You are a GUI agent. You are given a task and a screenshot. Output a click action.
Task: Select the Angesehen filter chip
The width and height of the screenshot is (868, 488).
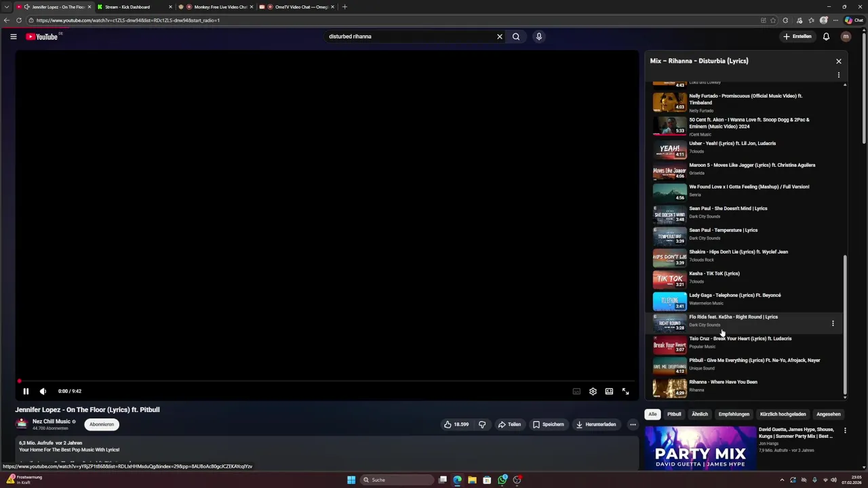click(829, 414)
